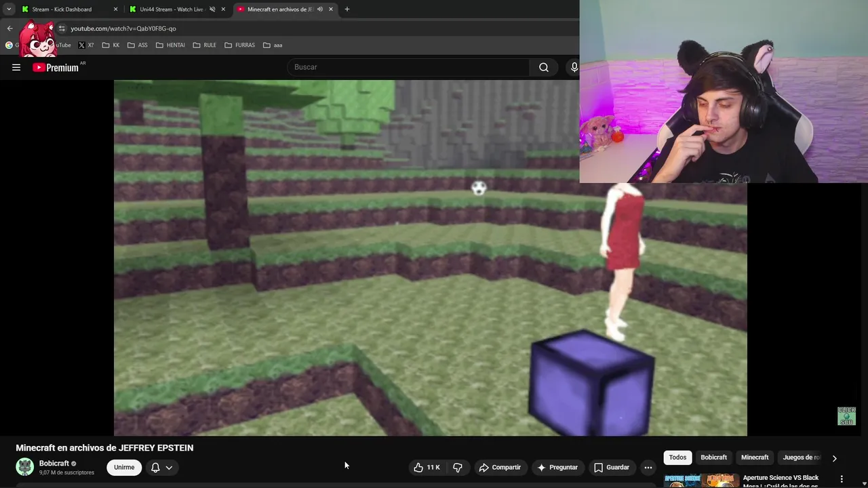868x488 pixels.
Task: Click the video title text
Action: pos(104,448)
